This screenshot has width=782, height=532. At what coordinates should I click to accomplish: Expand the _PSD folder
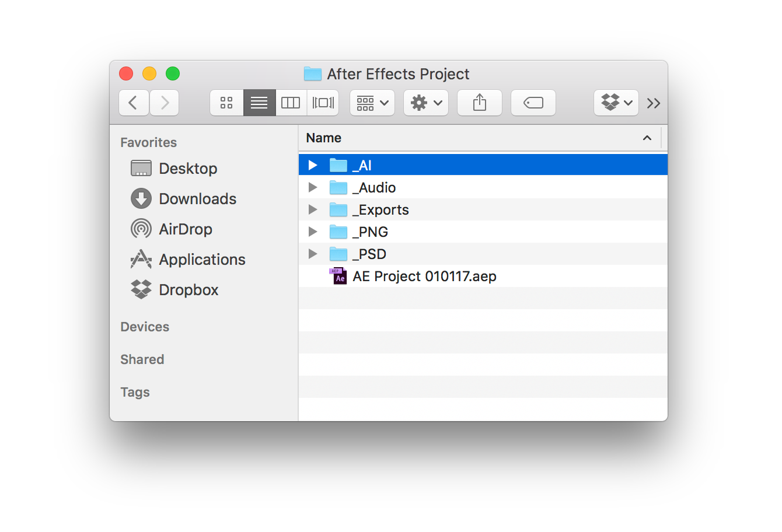[313, 254]
